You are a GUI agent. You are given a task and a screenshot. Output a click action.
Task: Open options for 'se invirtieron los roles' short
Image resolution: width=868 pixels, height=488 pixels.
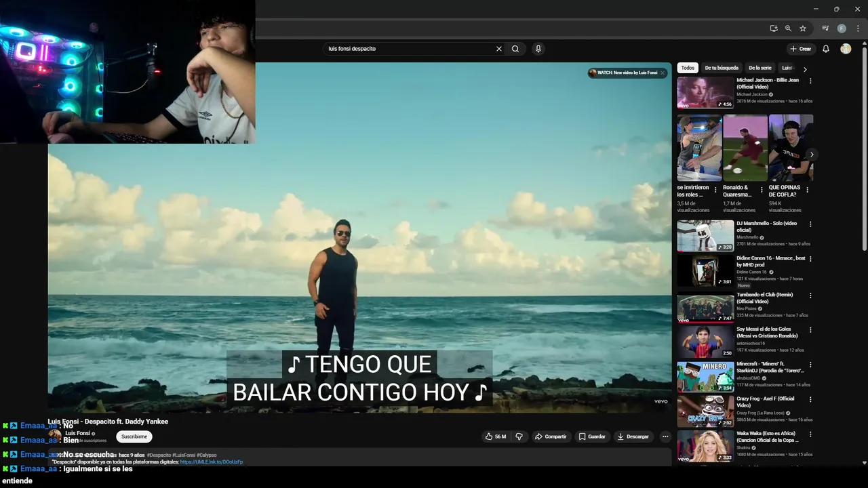point(715,190)
